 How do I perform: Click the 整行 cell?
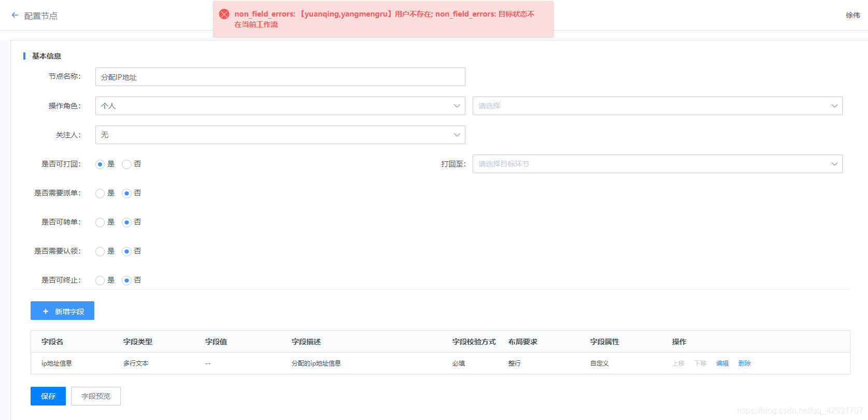tap(515, 363)
